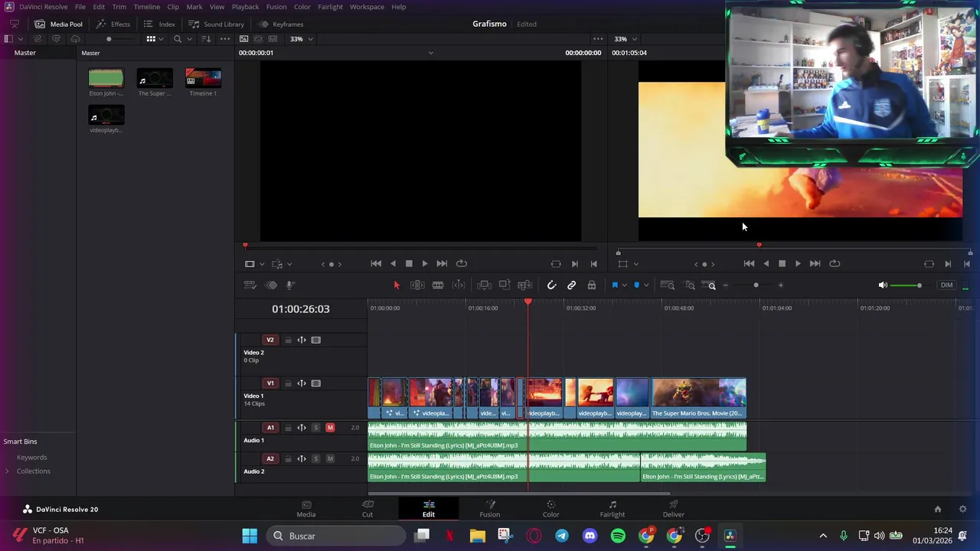Solo the Audio 2 track
Viewport: 980px width, 551px height.
315,458
